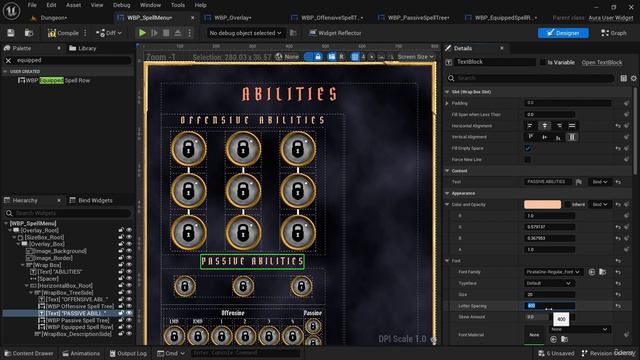This screenshot has width=640, height=360.
Task: Set Horizontal Alignment to right
Action: [558, 126]
